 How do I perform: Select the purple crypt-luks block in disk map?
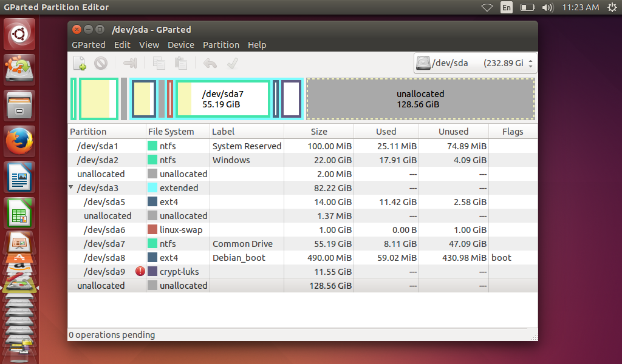click(x=292, y=99)
